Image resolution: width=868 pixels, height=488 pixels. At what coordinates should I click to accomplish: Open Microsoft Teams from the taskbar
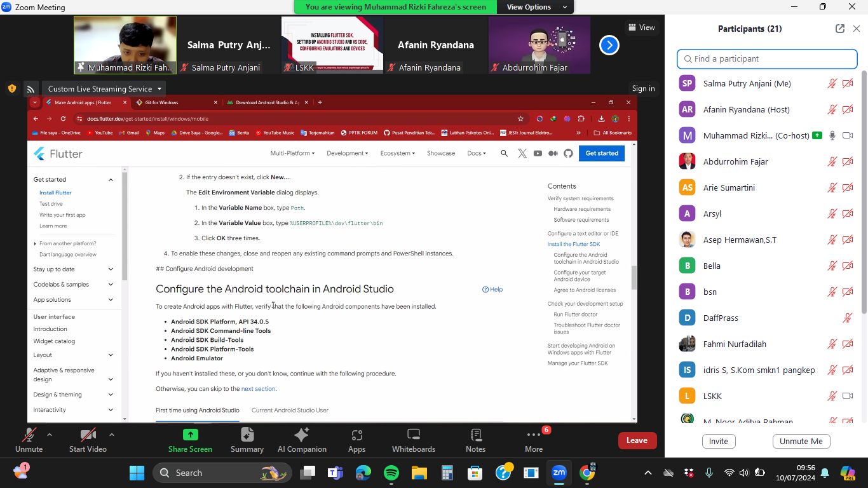pos(335,473)
